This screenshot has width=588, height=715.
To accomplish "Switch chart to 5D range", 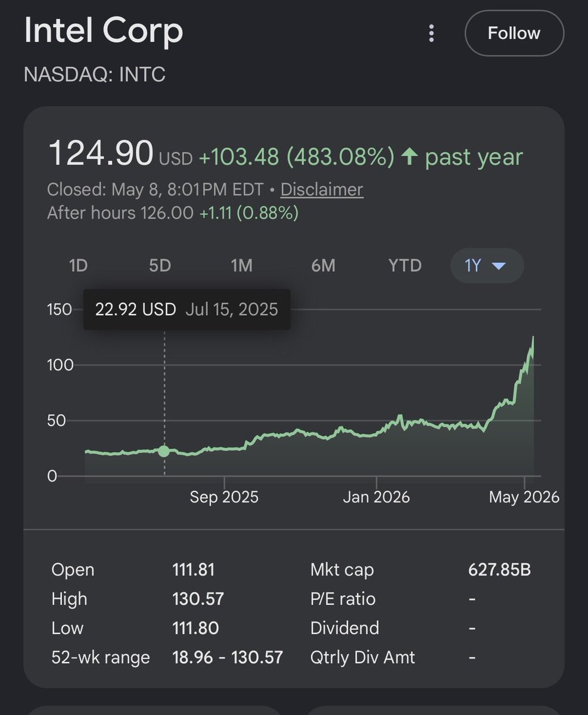I will point(160,265).
